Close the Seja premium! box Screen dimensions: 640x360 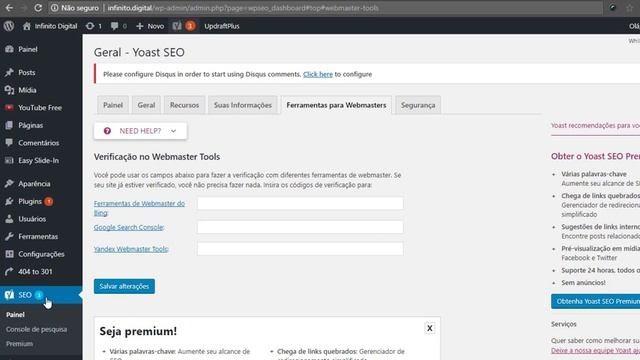430,328
